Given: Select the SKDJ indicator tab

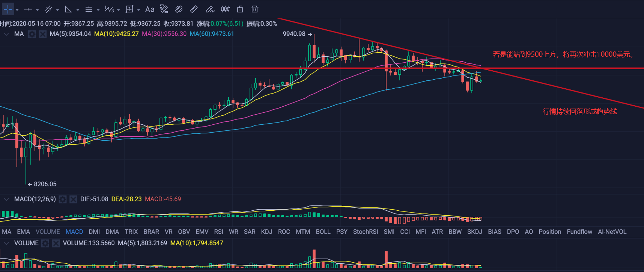Looking at the screenshot, I should coord(475,232).
